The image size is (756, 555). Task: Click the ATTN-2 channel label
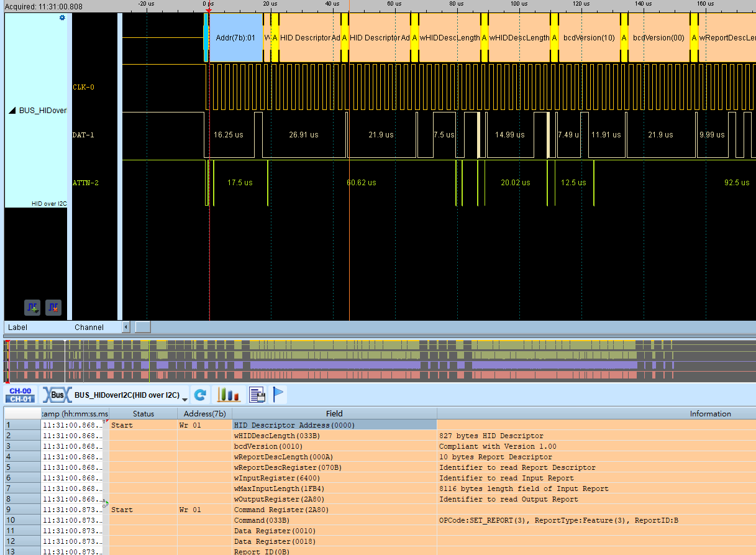pyautogui.click(x=86, y=182)
